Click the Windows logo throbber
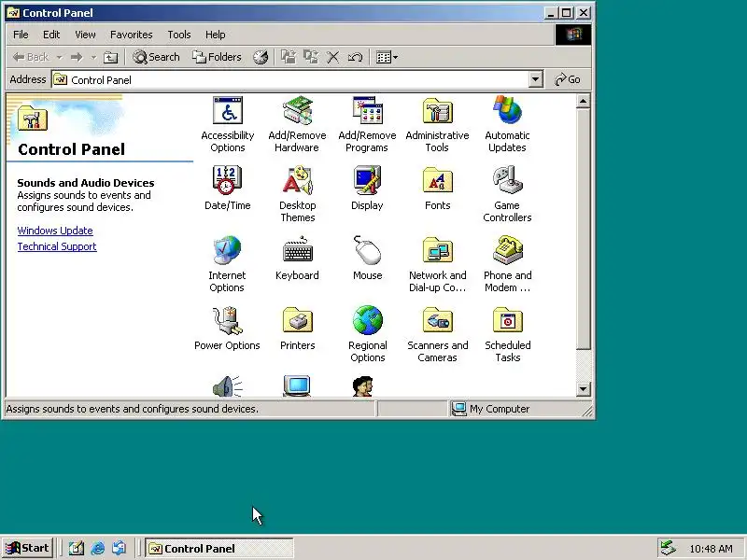Viewport: 747px width, 560px height. pyautogui.click(x=573, y=35)
